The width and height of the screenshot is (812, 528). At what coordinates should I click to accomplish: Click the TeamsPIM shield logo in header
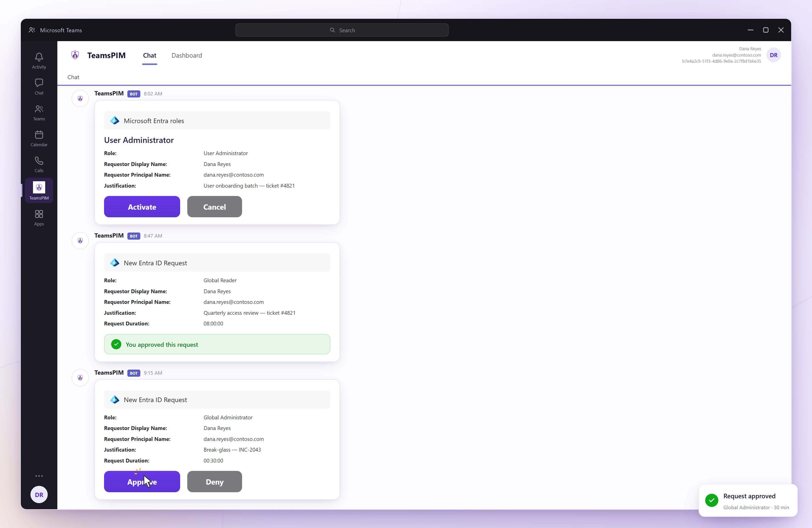(x=75, y=55)
